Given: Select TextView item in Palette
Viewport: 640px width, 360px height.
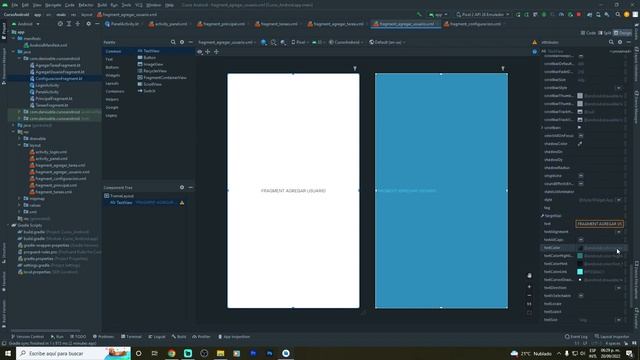Looking at the screenshot, I should [x=149, y=51].
